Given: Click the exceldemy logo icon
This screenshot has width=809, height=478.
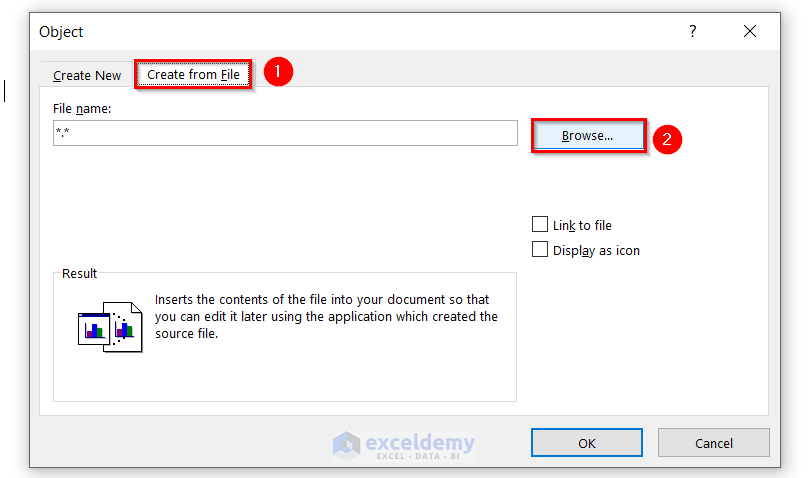Looking at the screenshot, I should pos(347,444).
